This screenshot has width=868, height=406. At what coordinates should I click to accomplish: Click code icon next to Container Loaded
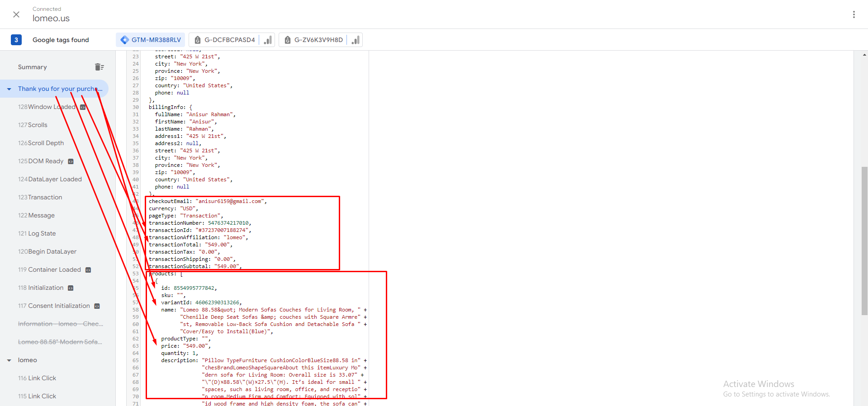coord(88,270)
